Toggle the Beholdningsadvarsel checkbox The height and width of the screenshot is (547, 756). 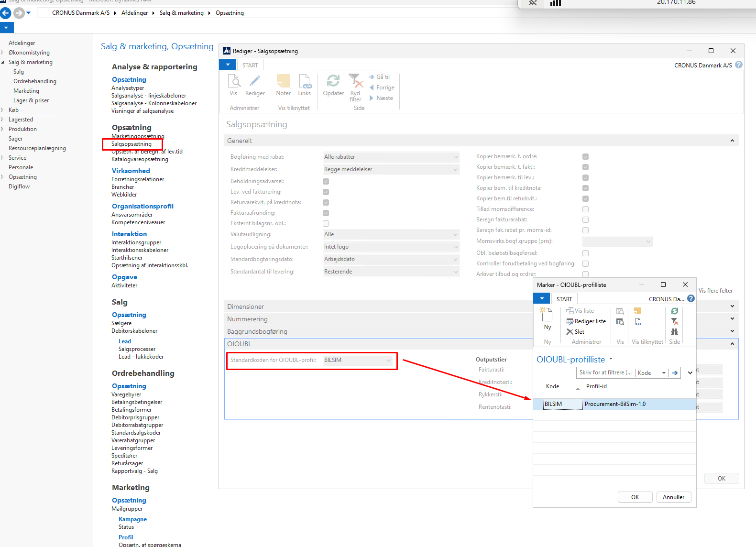(x=326, y=182)
